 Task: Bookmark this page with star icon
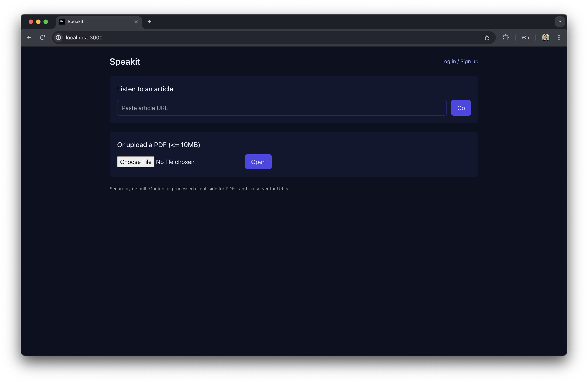coord(487,38)
